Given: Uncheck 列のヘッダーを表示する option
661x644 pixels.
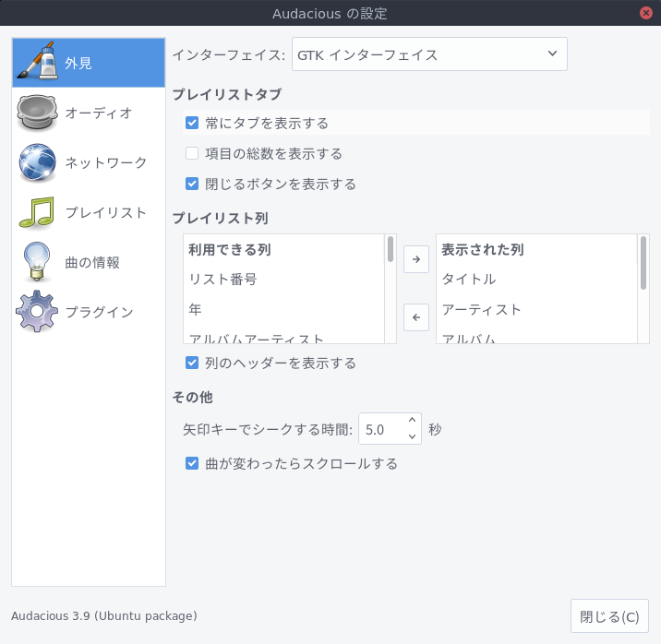Looking at the screenshot, I should (x=192, y=363).
